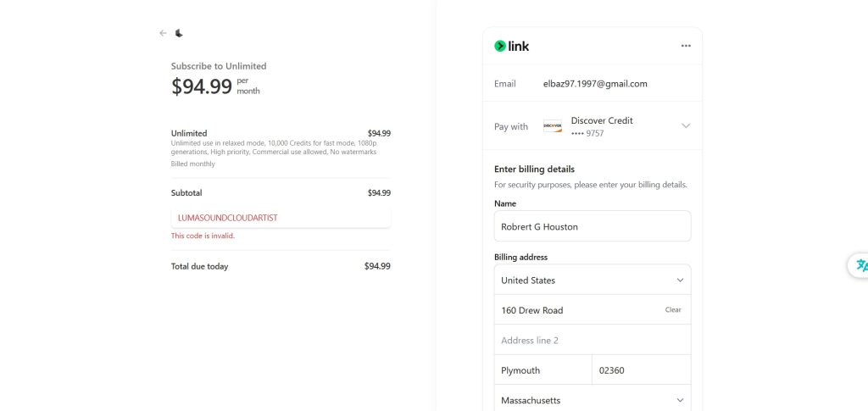Screen dimensions: 868x411
Task: Click the Name field with Robrert G Houston
Action: [x=593, y=226]
